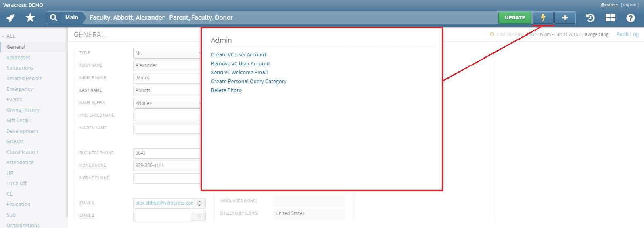Viewport: 644px width, 228px height.
Task: Click the log out link
Action: coord(629,5)
